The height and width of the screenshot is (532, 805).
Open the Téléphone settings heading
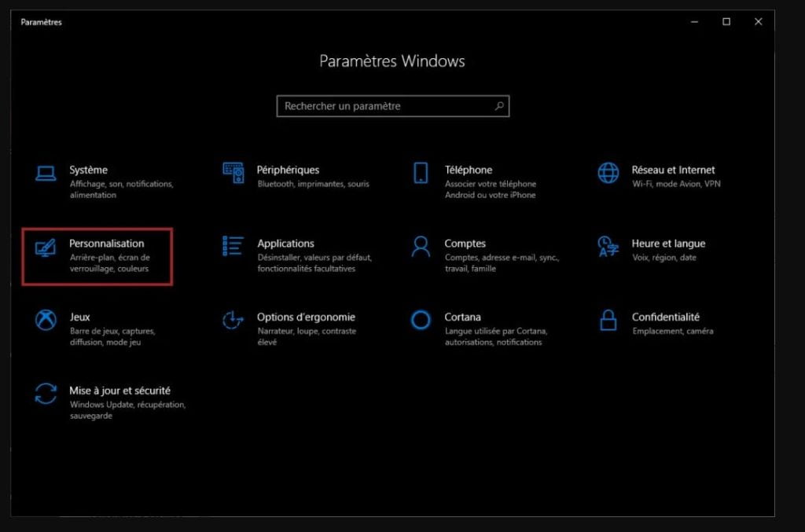469,170
